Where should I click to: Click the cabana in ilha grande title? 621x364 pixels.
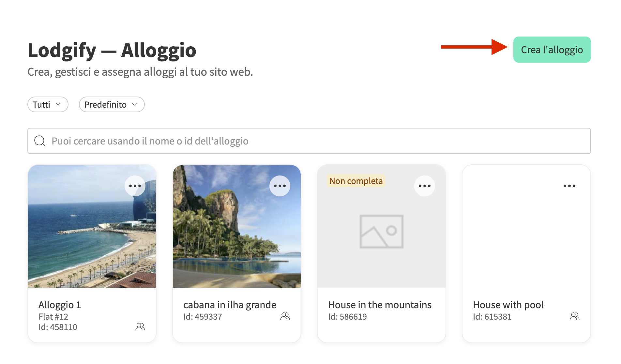(230, 305)
